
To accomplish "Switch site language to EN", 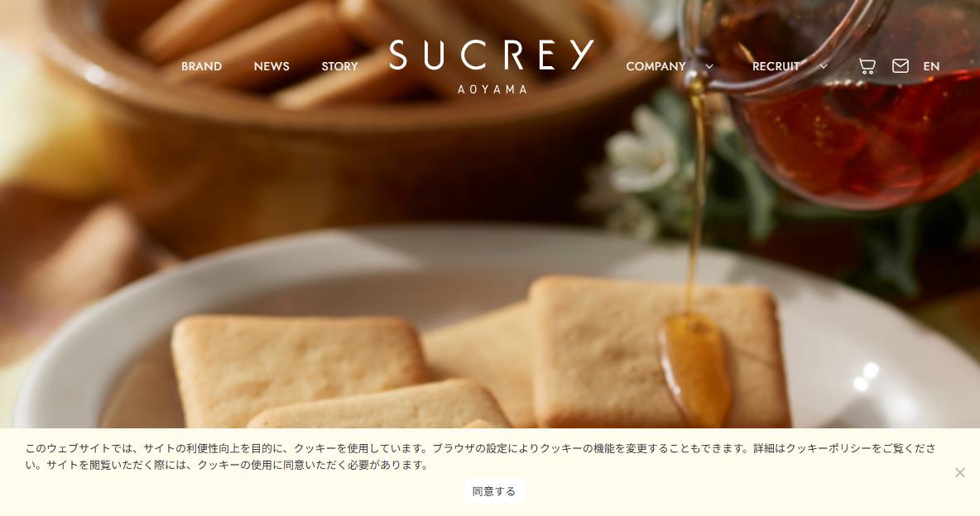I will 931,66.
